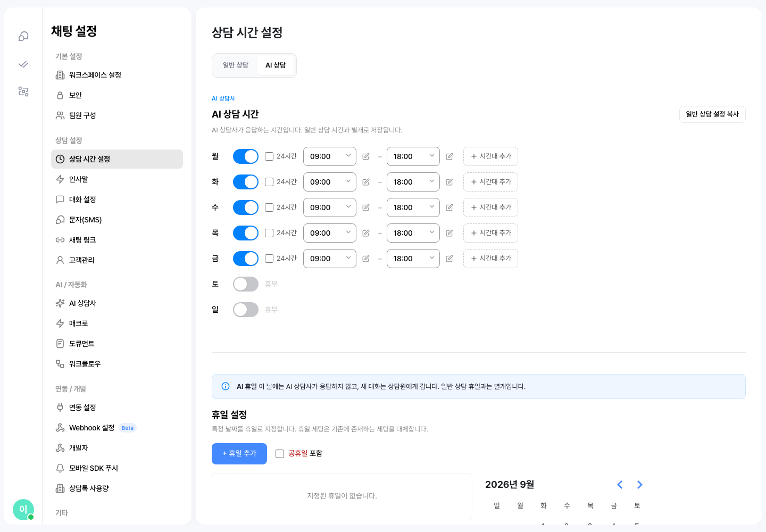
Task: Enable the Sunday (일) toggle
Action: [x=246, y=310]
